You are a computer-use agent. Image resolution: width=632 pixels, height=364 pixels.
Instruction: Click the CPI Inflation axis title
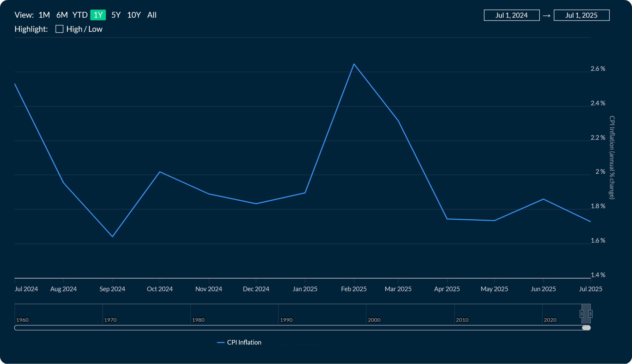click(612, 158)
